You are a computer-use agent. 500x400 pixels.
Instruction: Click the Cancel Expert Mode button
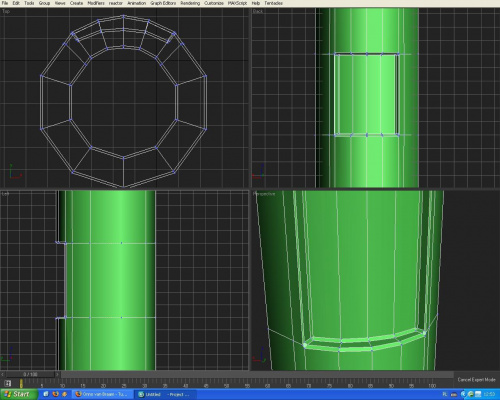[x=476, y=380]
